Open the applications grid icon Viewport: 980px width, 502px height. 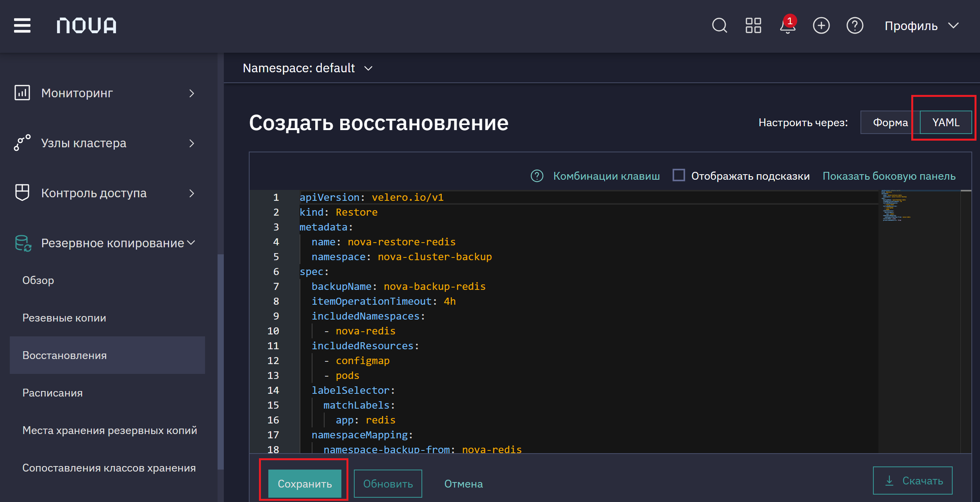[753, 26]
